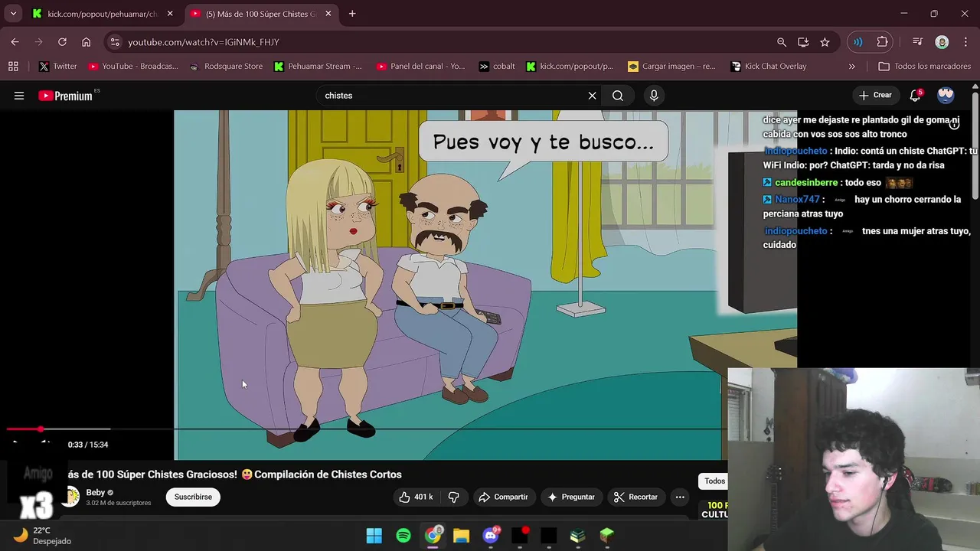This screenshot has height=551, width=980.
Task: Open Chrome profile avatar
Action: tap(942, 42)
